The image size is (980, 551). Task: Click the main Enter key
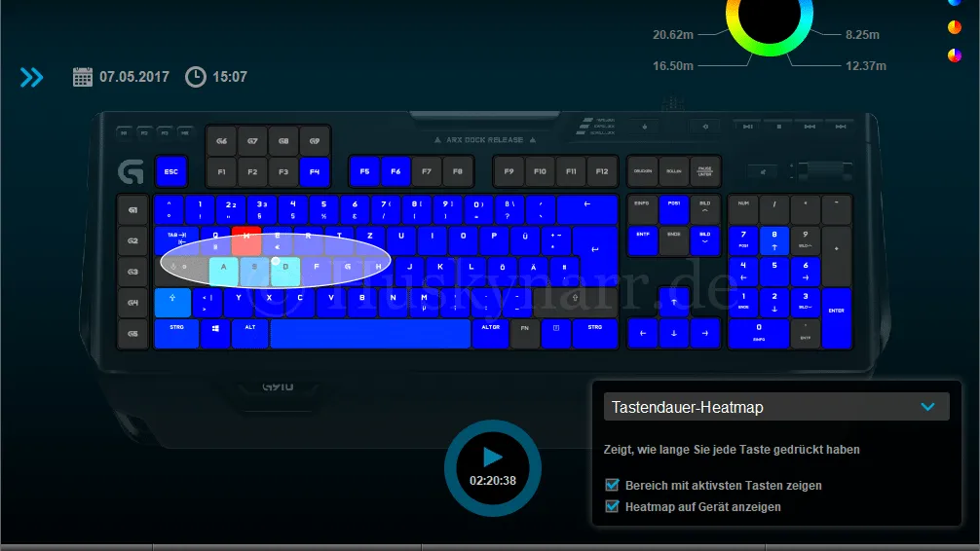tap(594, 248)
